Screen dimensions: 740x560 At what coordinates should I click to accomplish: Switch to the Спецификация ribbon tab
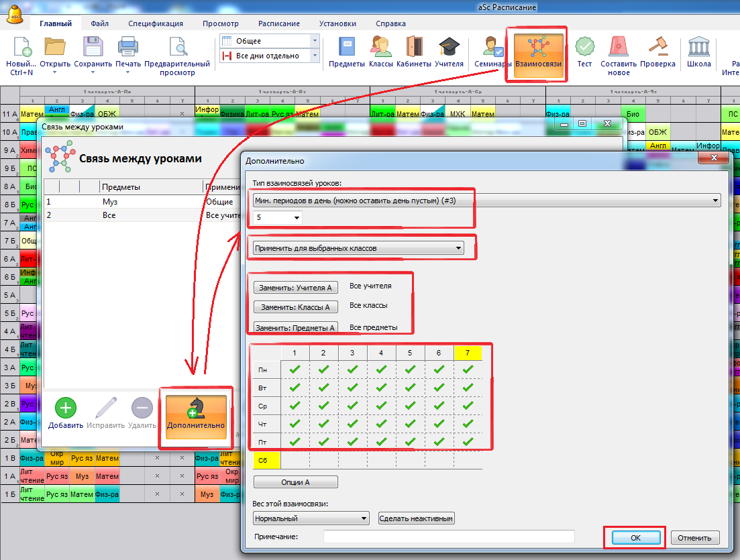[x=156, y=23]
